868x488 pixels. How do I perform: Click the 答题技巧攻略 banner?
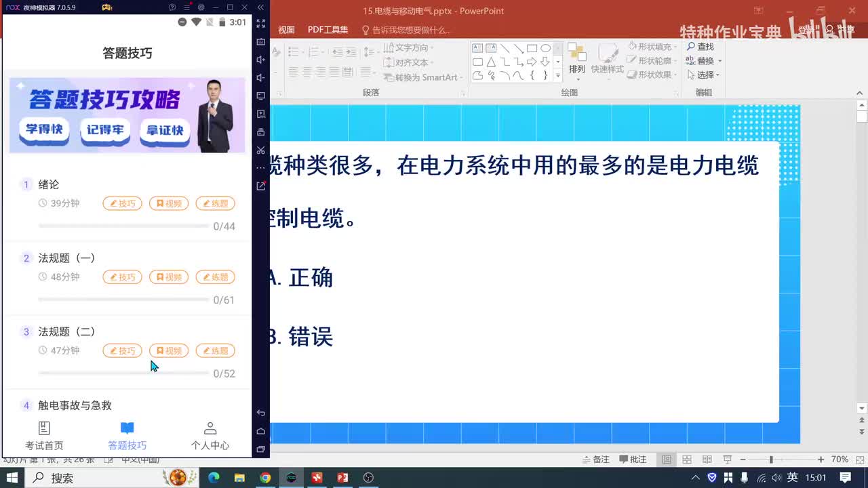(x=127, y=115)
